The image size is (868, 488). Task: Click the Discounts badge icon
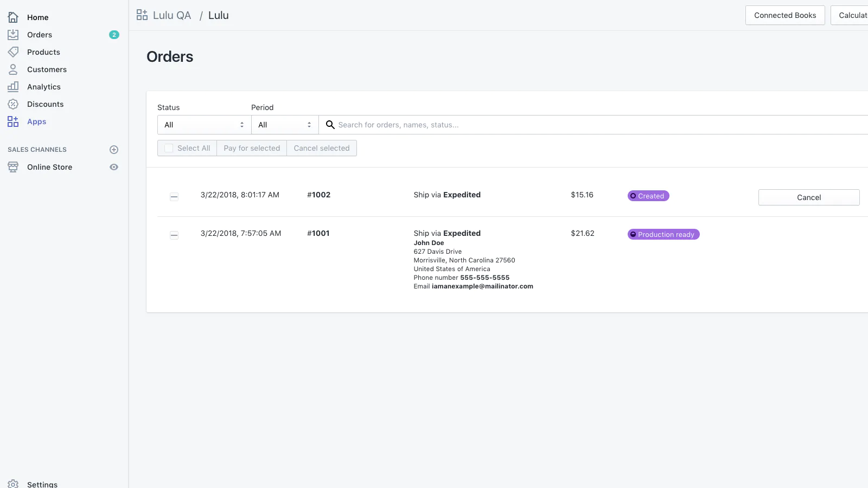[x=13, y=104]
